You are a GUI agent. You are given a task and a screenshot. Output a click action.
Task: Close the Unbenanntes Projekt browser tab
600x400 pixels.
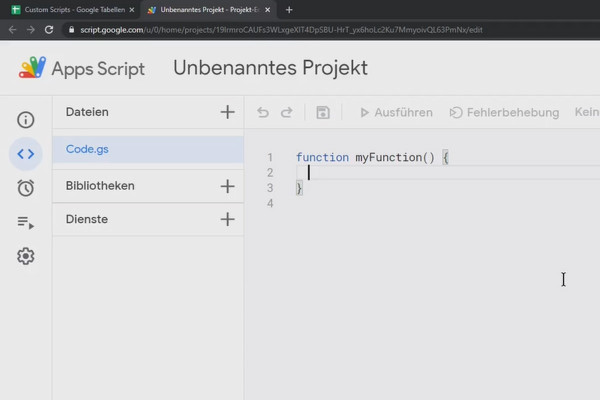tap(267, 10)
